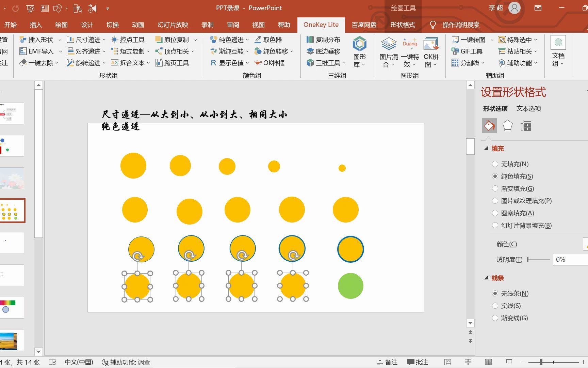
Task: Click the 一键特效 Duang icon
Action: pos(410,44)
